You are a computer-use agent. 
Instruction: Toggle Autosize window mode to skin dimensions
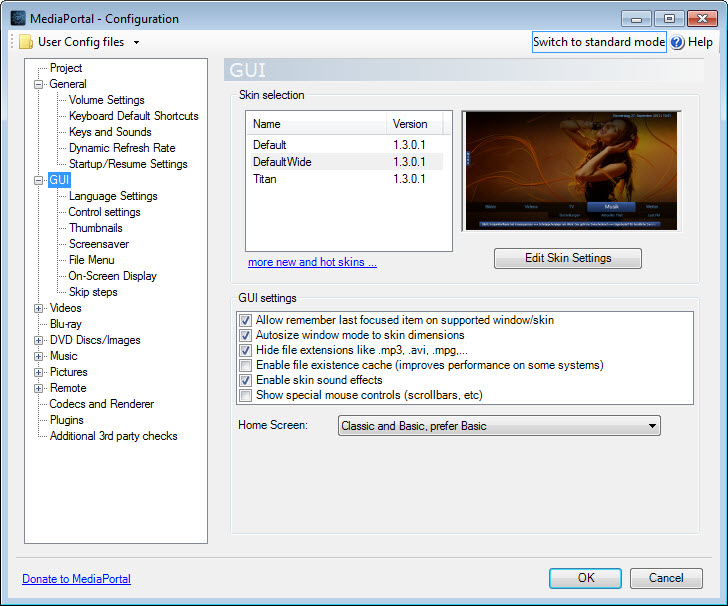245,335
